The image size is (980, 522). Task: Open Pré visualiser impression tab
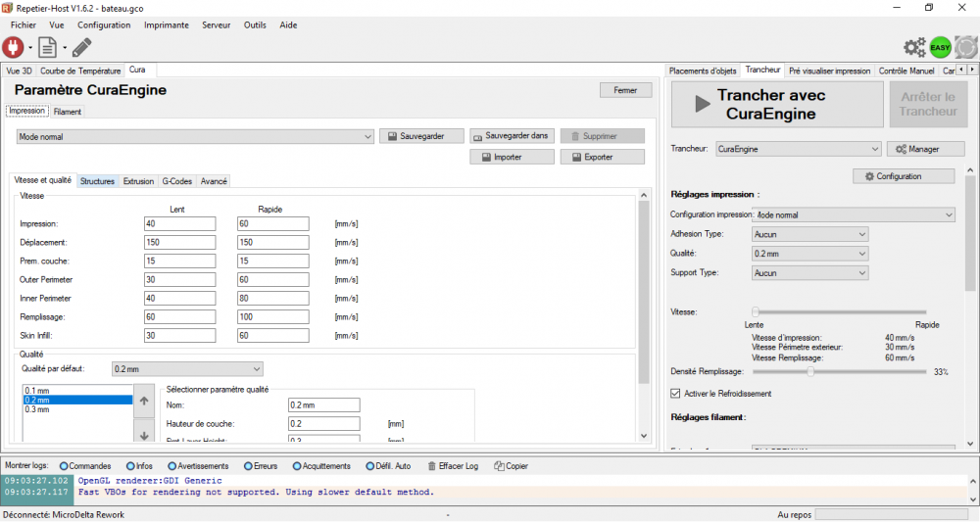click(829, 71)
